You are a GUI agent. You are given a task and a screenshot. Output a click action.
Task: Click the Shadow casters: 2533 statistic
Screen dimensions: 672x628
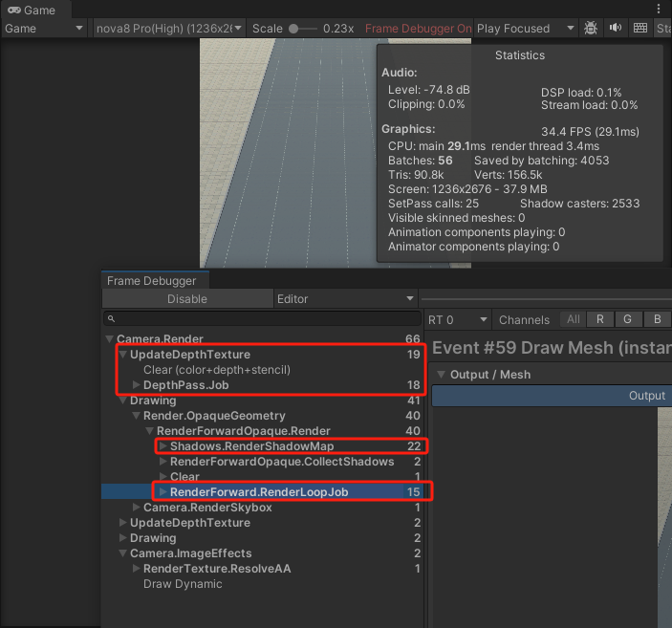click(x=579, y=204)
